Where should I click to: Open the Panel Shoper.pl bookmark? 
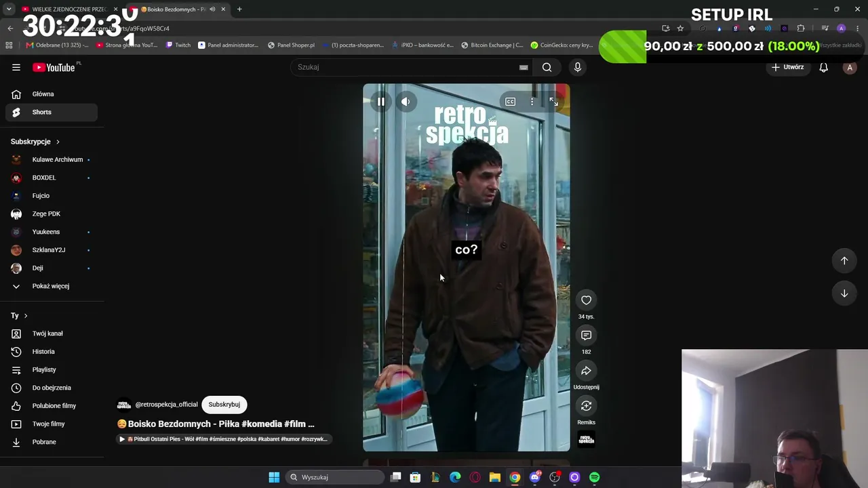[x=291, y=45]
